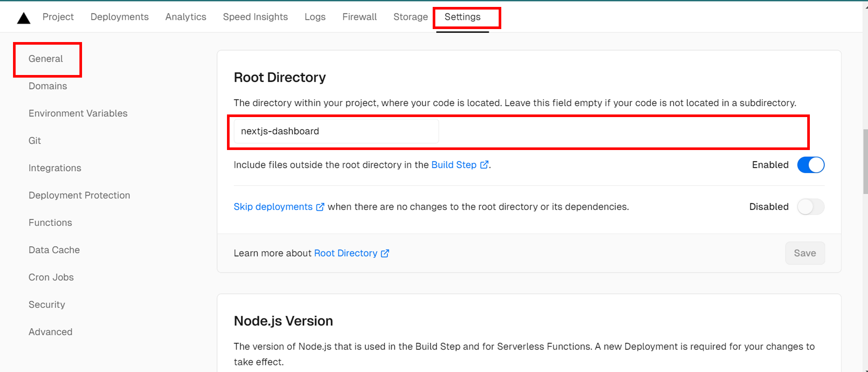The height and width of the screenshot is (372, 868).
Task: Select Domains in settings sidebar
Action: click(x=48, y=86)
